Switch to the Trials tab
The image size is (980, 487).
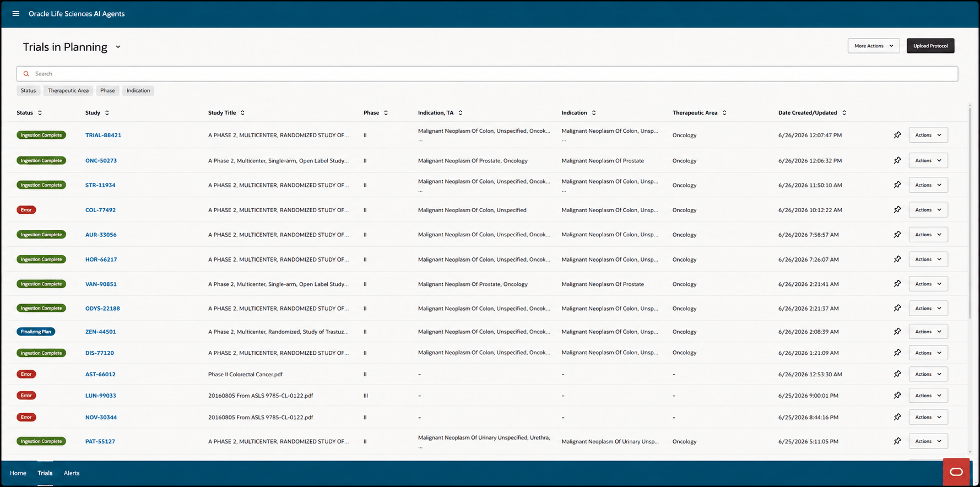click(45, 473)
